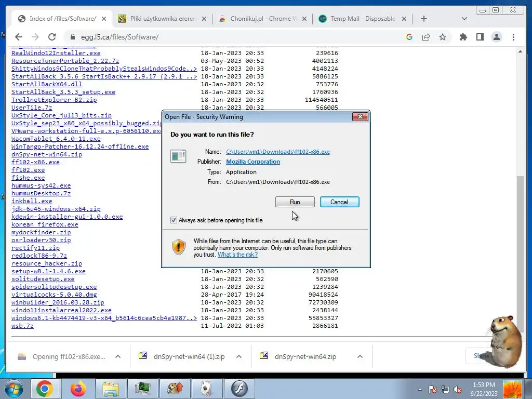
Task: Click the browser Forward arrow
Action: (35, 37)
